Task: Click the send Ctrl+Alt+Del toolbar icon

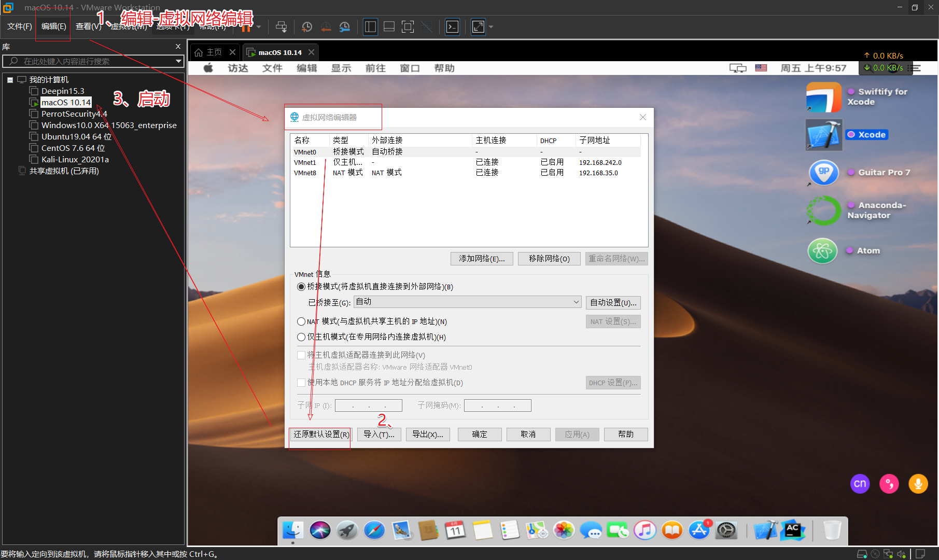Action: (x=281, y=26)
